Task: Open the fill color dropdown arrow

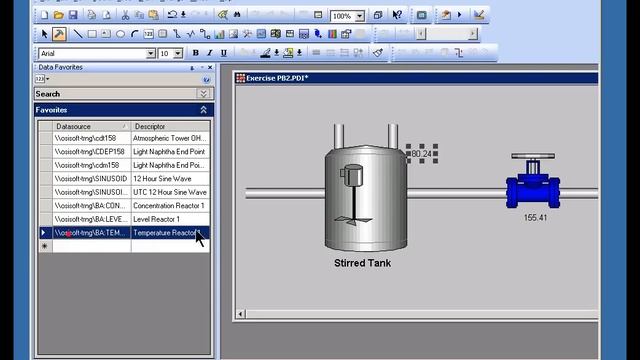Action: (299, 53)
